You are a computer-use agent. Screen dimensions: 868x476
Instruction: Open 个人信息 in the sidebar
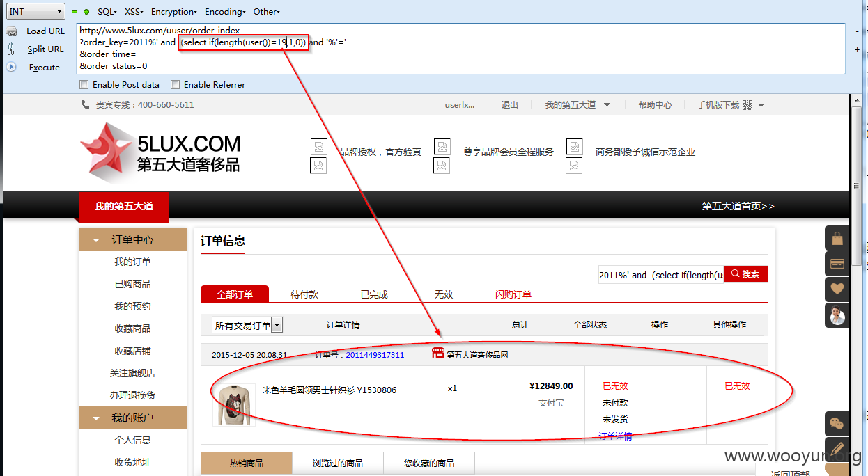tap(132, 441)
